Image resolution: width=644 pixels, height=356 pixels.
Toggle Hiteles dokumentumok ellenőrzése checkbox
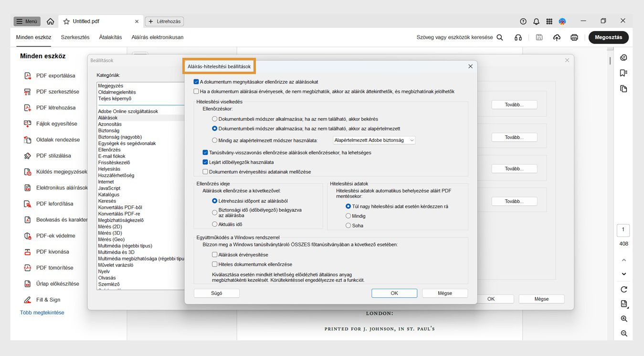[215, 264]
